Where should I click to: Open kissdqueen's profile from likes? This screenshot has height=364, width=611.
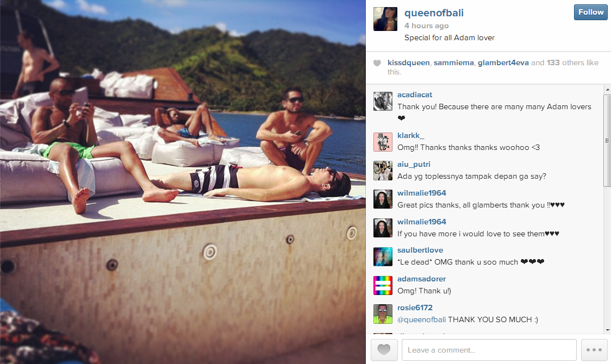408,62
